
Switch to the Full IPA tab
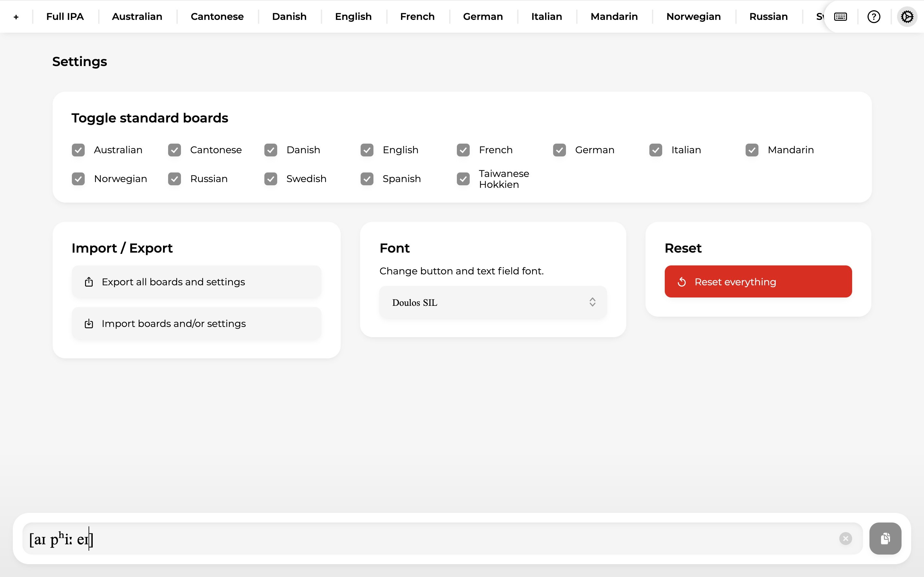click(65, 17)
